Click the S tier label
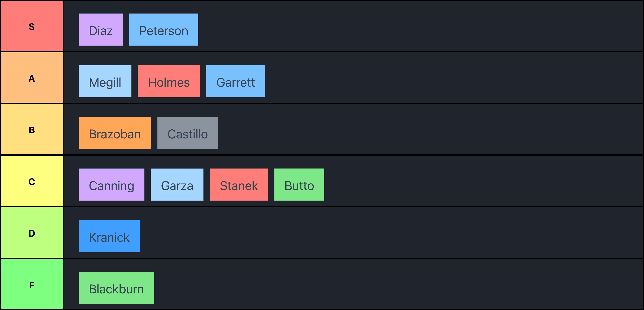Image resolution: width=644 pixels, height=310 pixels. [x=32, y=26]
